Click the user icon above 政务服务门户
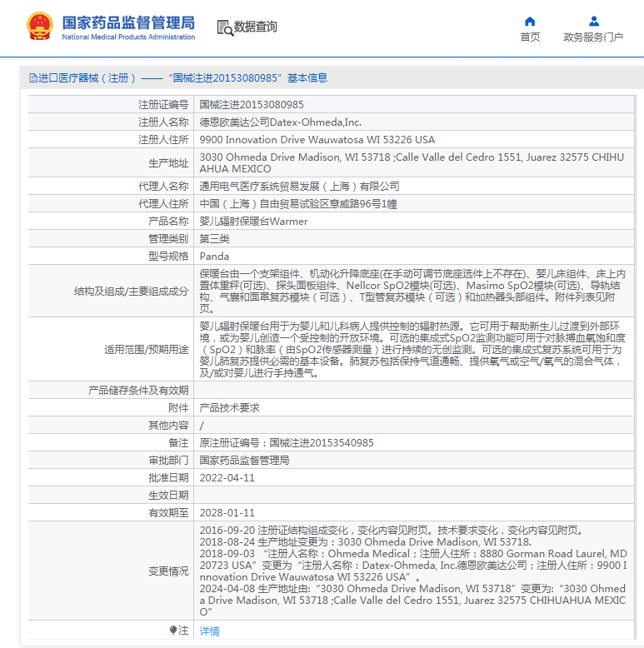Screen dimensions: 644x648 [x=594, y=21]
